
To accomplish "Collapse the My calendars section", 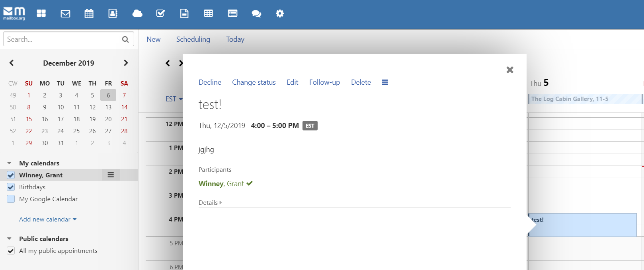I will [x=9, y=163].
